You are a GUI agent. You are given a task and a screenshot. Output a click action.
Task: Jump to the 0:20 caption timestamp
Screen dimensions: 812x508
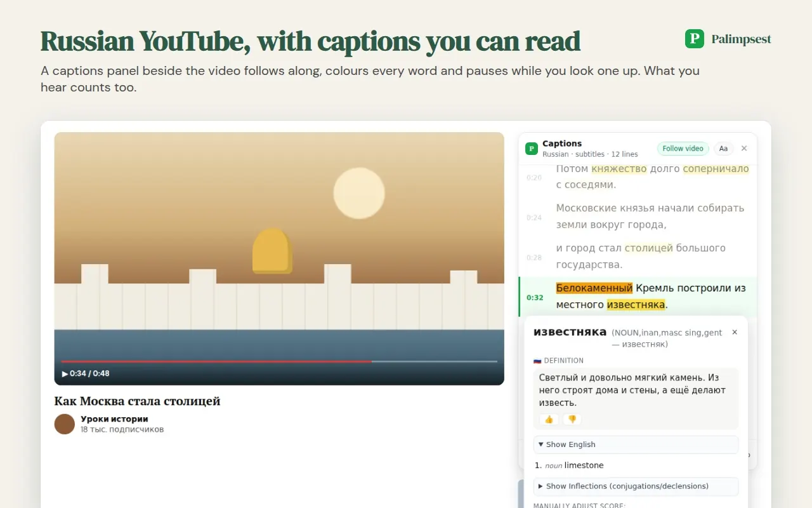[x=534, y=178]
